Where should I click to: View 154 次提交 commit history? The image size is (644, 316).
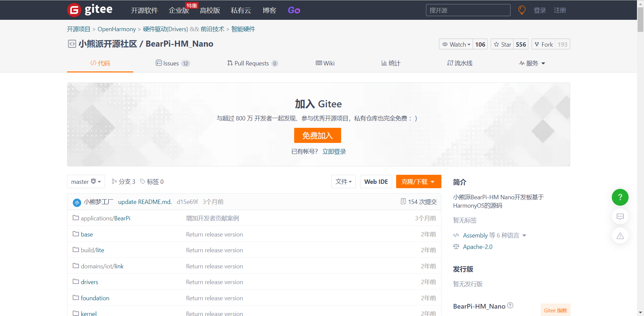click(419, 202)
